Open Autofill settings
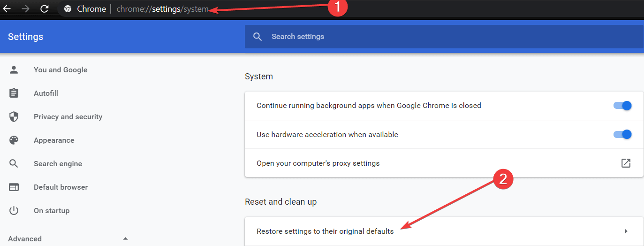 [x=46, y=93]
